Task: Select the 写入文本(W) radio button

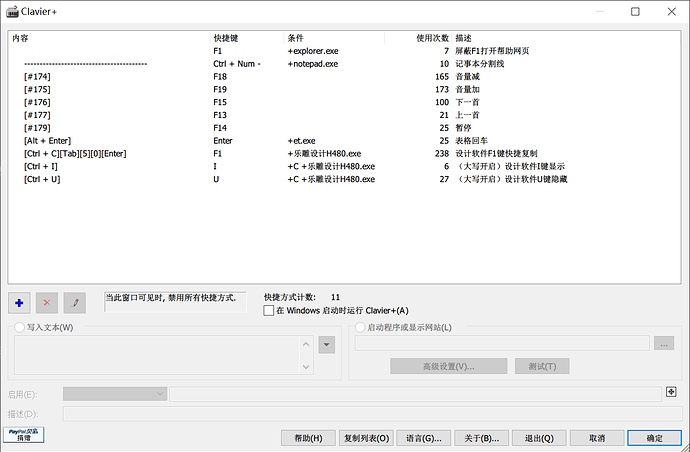Action: pos(19,327)
